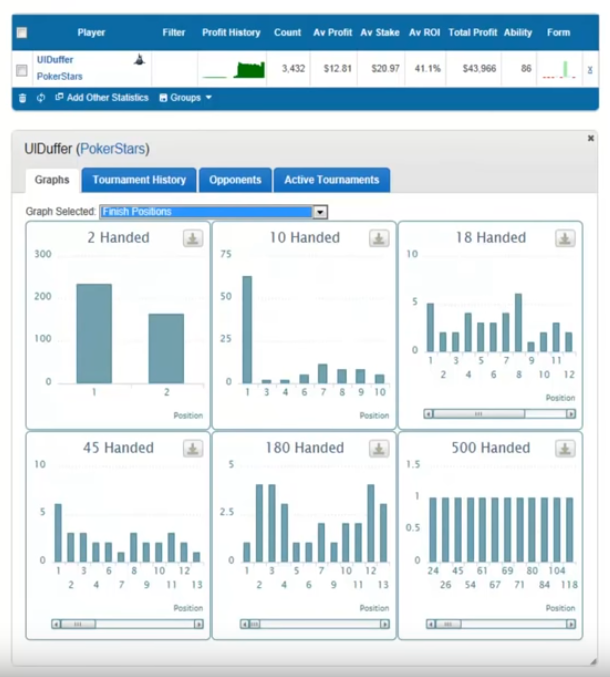The height and width of the screenshot is (677, 610).
Task: Open the PokerStars link in panel title
Action: (x=113, y=149)
